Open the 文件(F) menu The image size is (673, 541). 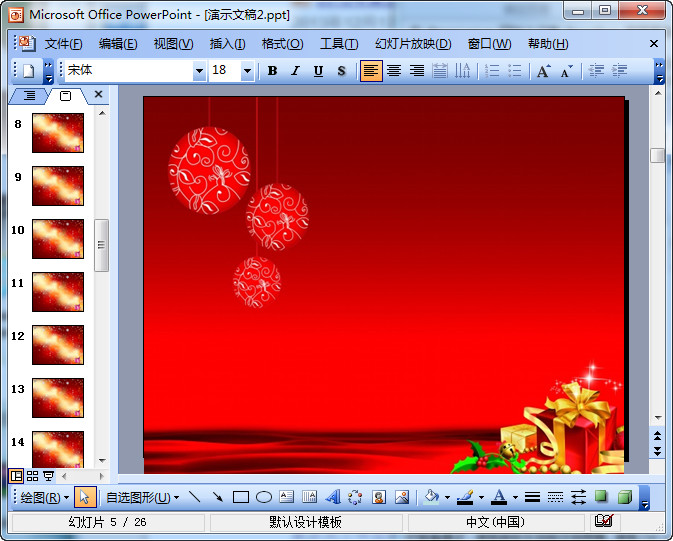[x=64, y=44]
